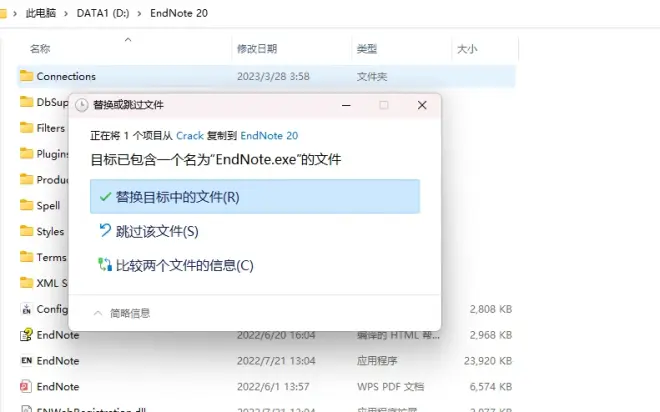Click the EndNote HTML help file icon

(27, 335)
